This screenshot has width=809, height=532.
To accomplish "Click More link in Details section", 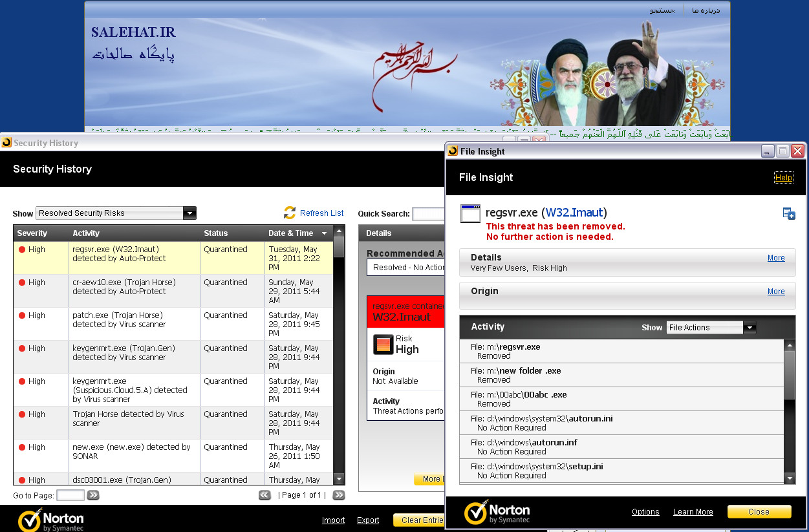I will pos(776,258).
